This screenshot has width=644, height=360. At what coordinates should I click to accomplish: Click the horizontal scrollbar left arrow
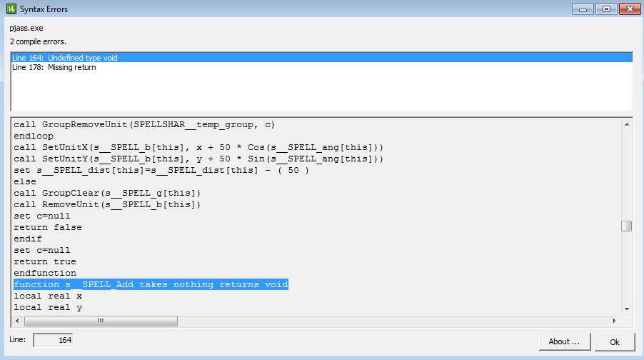[17, 321]
